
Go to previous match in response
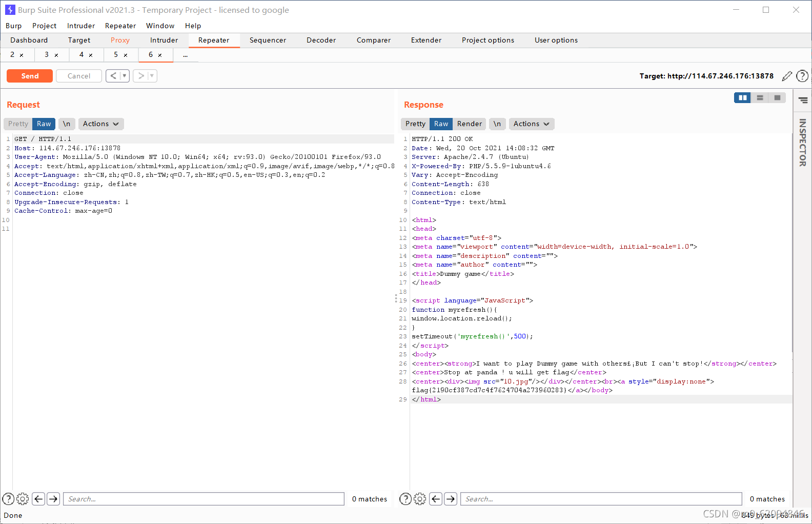(436, 499)
